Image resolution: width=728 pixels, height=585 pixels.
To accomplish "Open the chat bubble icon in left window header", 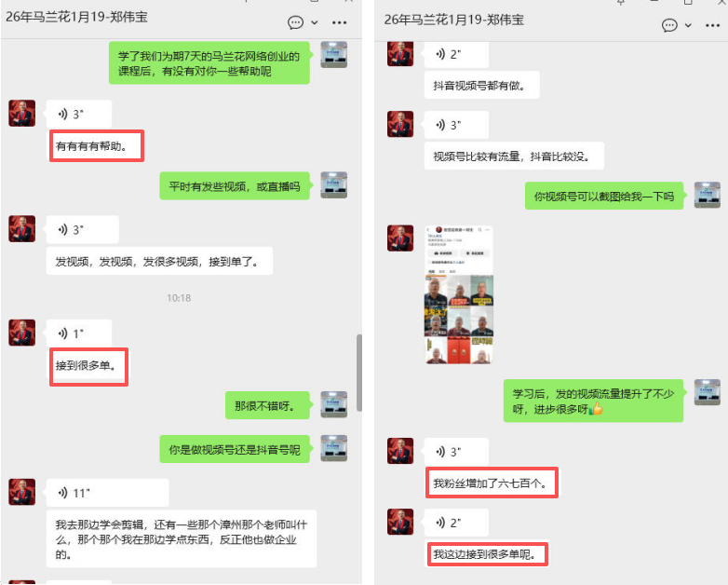I will (295, 22).
